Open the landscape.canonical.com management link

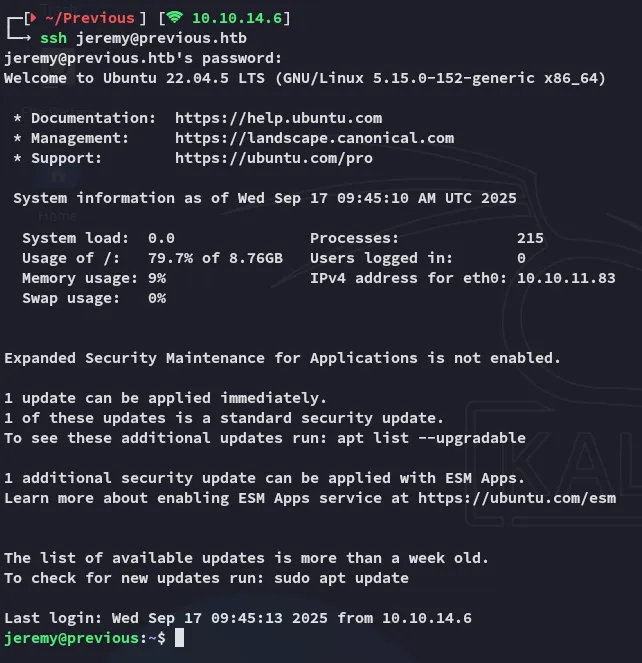coord(314,138)
